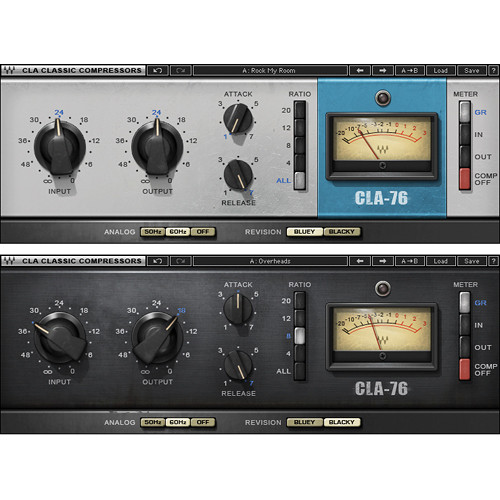Image resolution: width=500 pixels, height=500 pixels.
Task: Select ratio 8 on Bluey compressor
Action: click(300, 145)
